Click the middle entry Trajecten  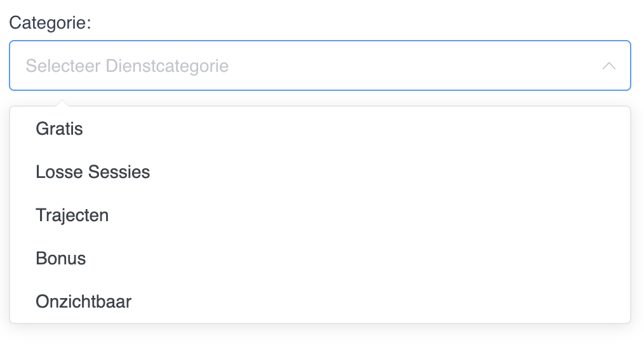[x=72, y=215]
